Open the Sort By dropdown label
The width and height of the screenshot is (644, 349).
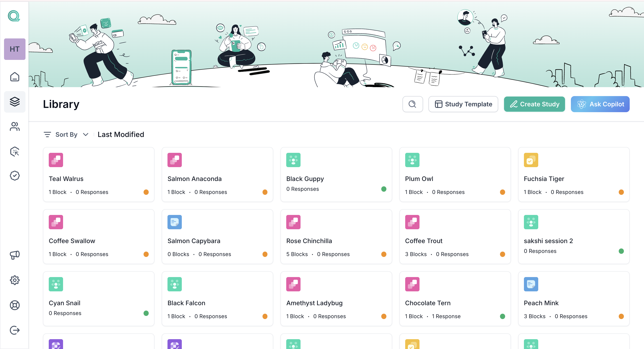(x=66, y=135)
